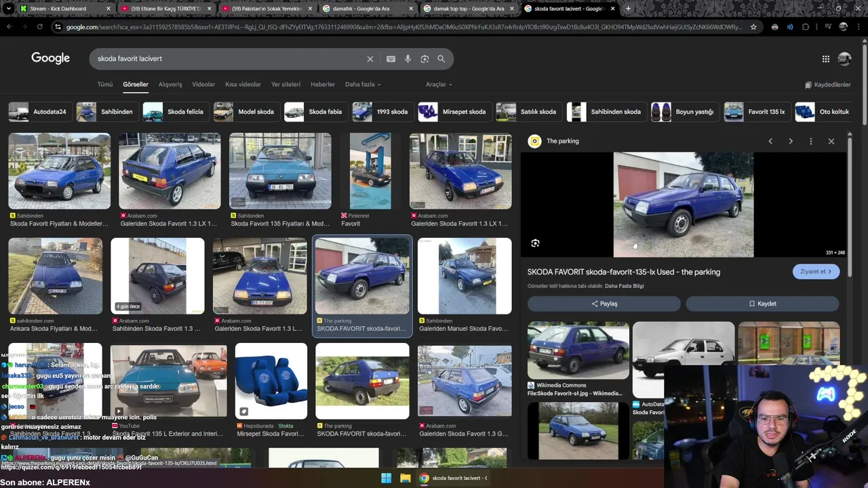Image resolution: width=868 pixels, height=488 pixels.
Task: Start voice search with the microphone icon
Action: click(408, 59)
